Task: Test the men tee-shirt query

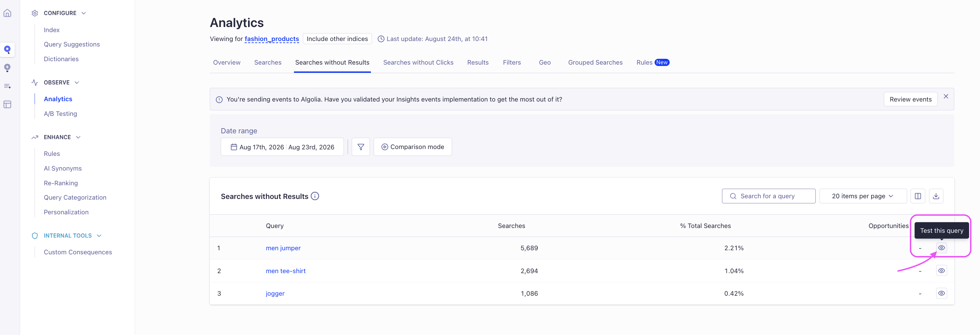Action: click(941, 271)
